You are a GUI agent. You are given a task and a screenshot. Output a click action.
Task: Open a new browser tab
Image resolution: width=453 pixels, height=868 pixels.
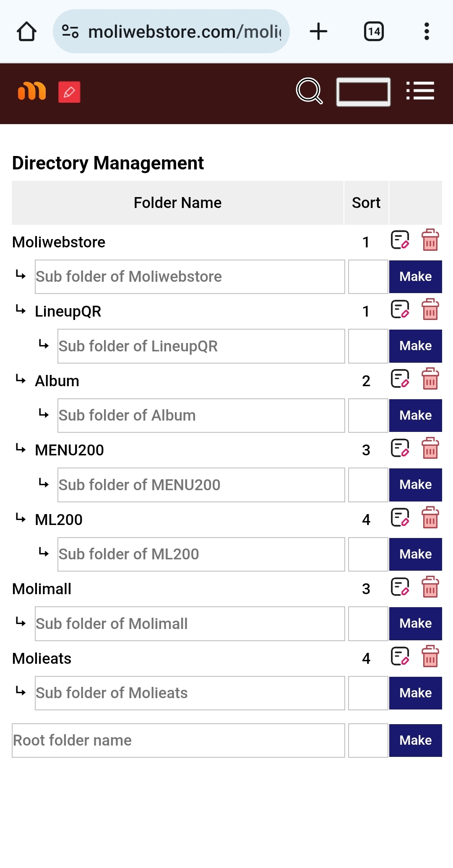point(318,31)
